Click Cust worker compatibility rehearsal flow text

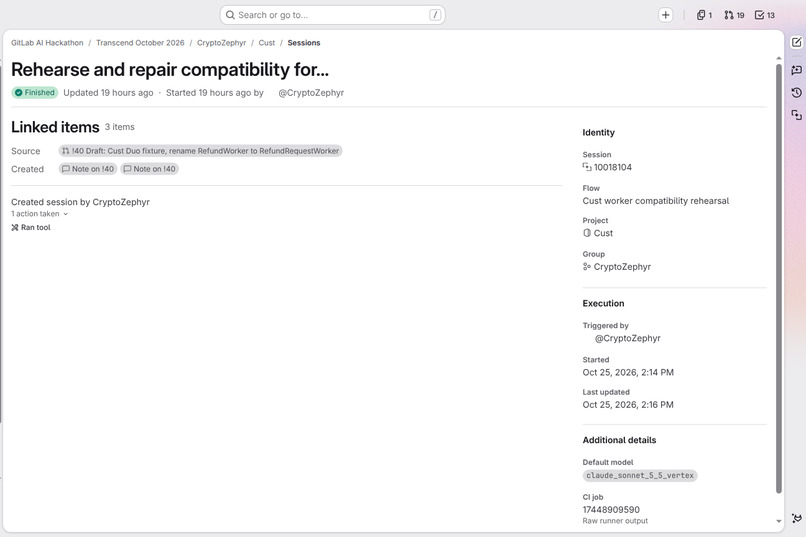[x=656, y=201]
